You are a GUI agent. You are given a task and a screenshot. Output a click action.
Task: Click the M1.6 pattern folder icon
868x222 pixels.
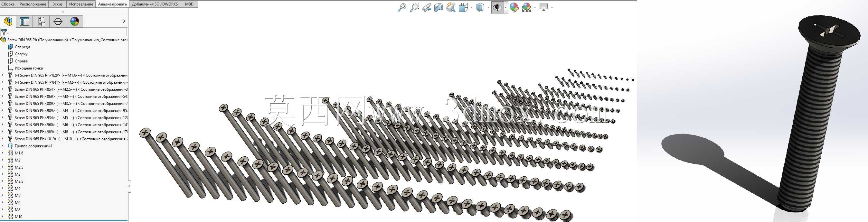point(10,153)
